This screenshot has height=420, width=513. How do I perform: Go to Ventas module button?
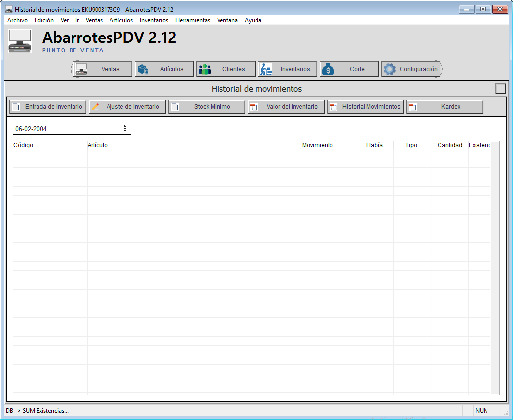point(103,69)
